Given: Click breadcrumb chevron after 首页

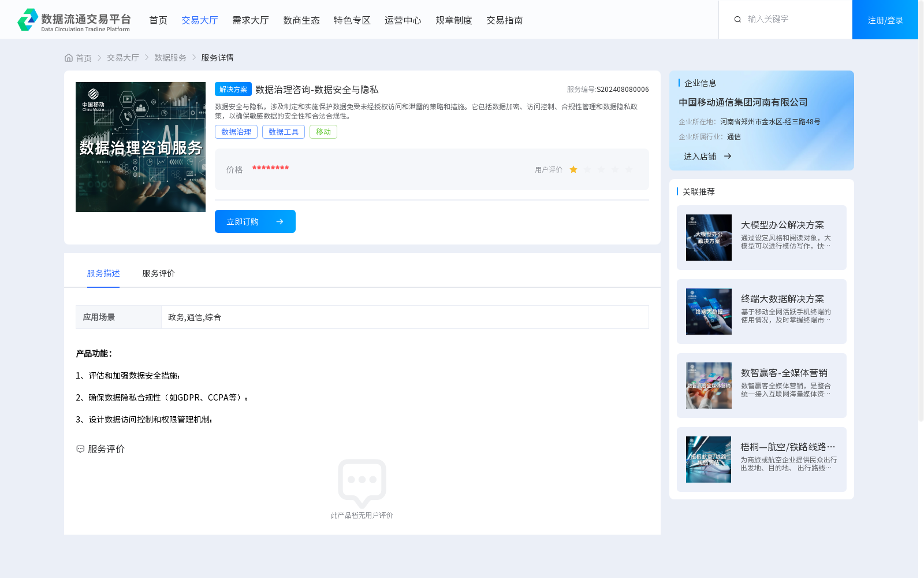Looking at the screenshot, I should pos(99,58).
